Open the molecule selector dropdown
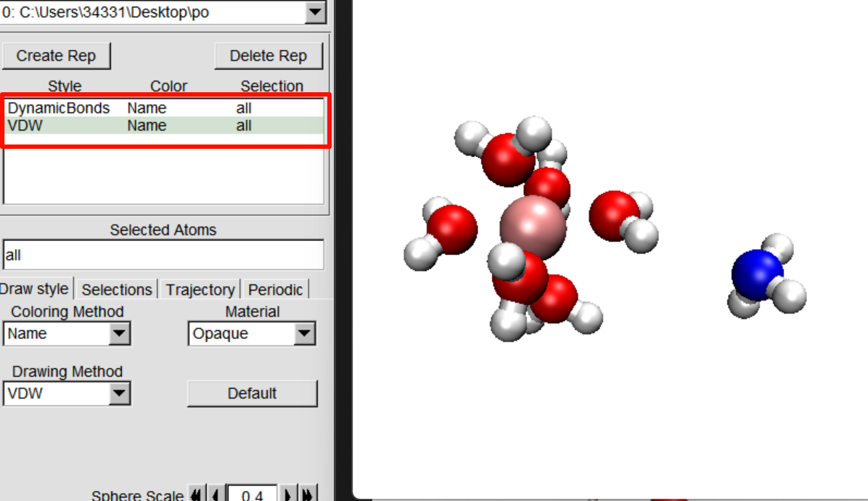Screen dimensions: 868x501 coord(315,12)
